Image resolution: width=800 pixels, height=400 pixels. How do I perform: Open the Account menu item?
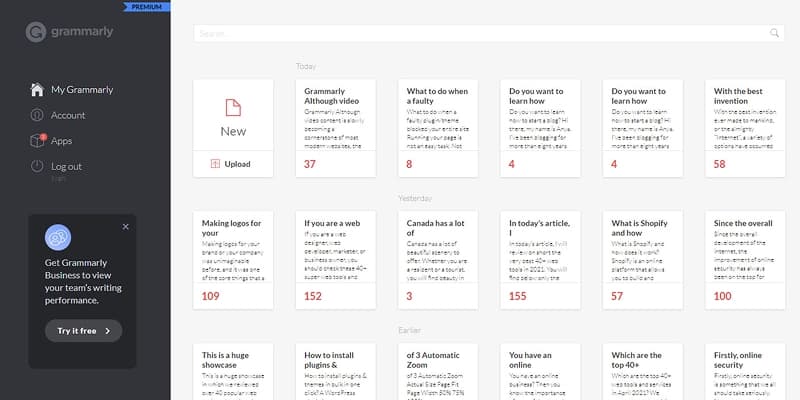coord(58,115)
